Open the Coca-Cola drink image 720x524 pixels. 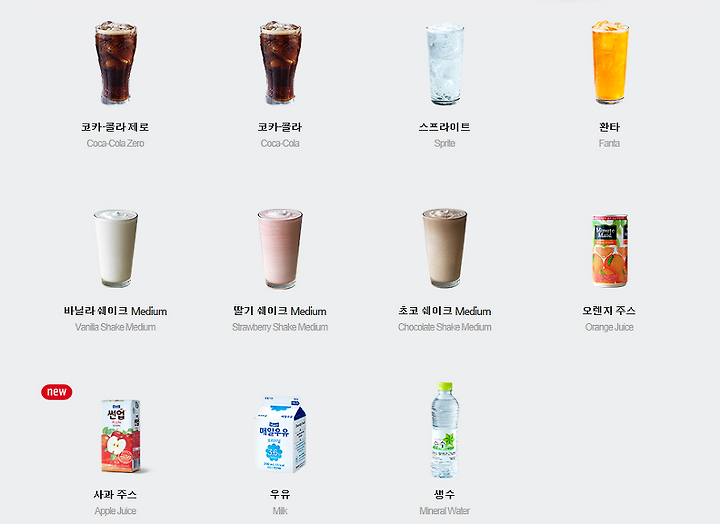(280, 63)
